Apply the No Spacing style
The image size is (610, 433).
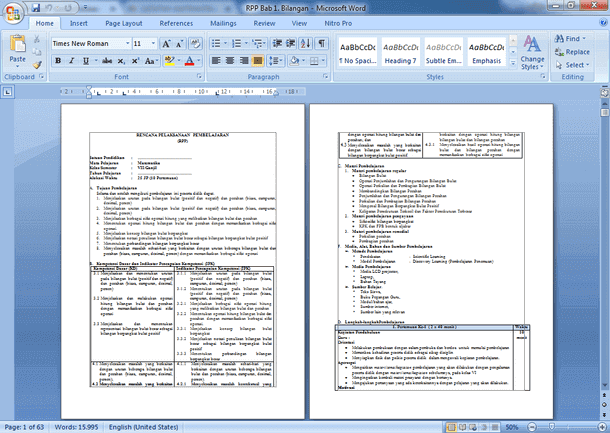[358, 52]
